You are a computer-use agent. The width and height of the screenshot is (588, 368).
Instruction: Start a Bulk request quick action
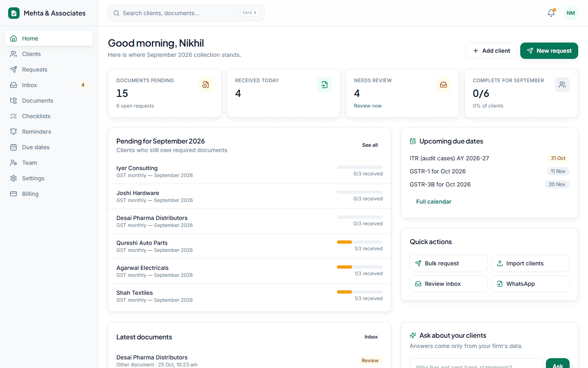(x=449, y=263)
